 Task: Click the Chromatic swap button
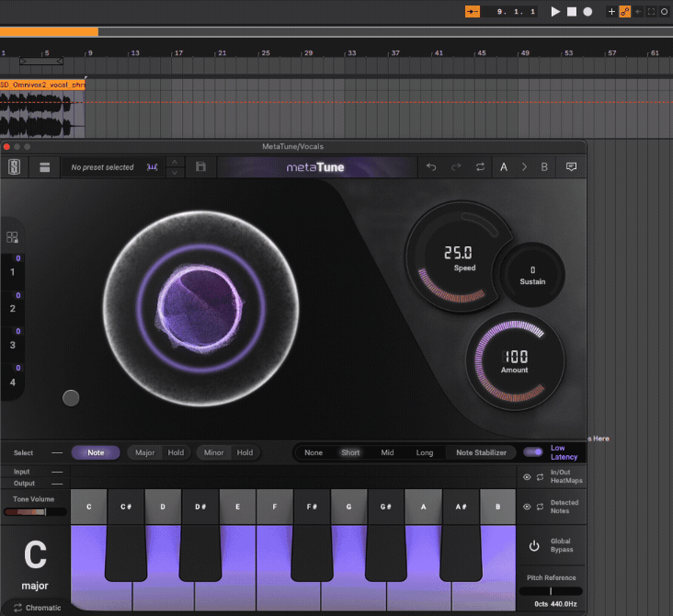[38, 608]
